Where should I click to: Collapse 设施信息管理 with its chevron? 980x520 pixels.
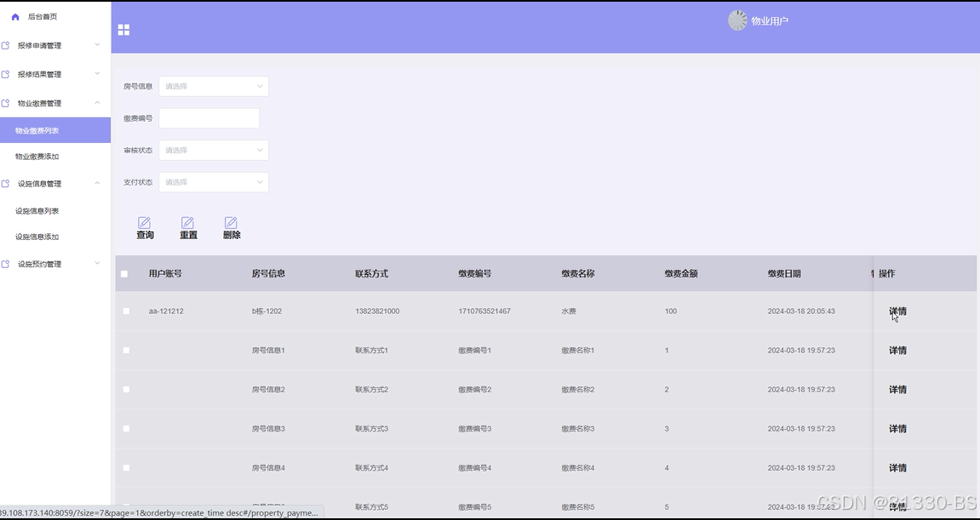click(x=98, y=183)
